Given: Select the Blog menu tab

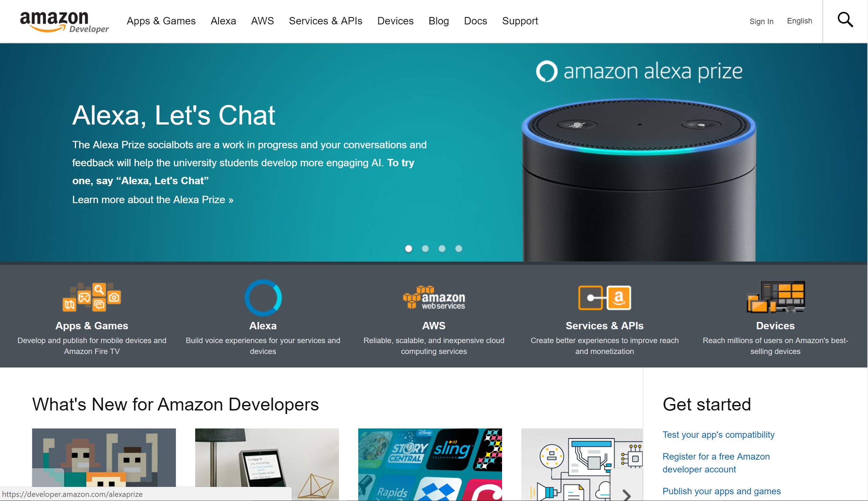Looking at the screenshot, I should pyautogui.click(x=439, y=21).
